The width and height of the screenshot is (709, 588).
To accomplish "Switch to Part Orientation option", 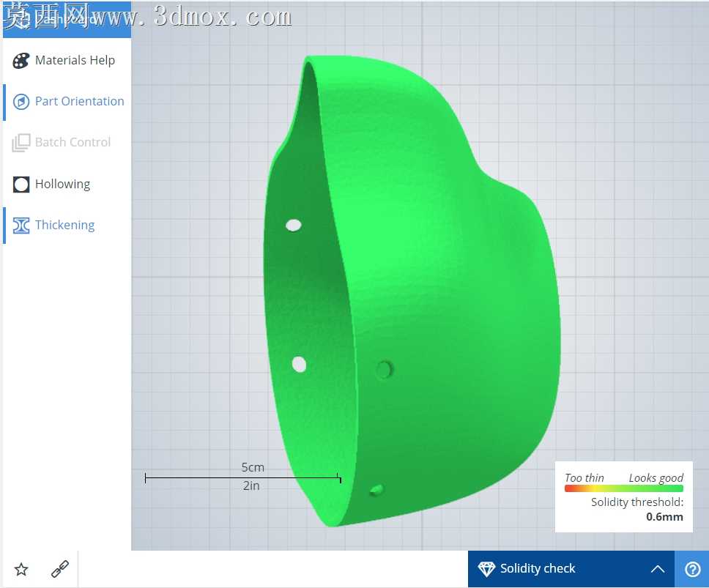I will [x=67, y=102].
